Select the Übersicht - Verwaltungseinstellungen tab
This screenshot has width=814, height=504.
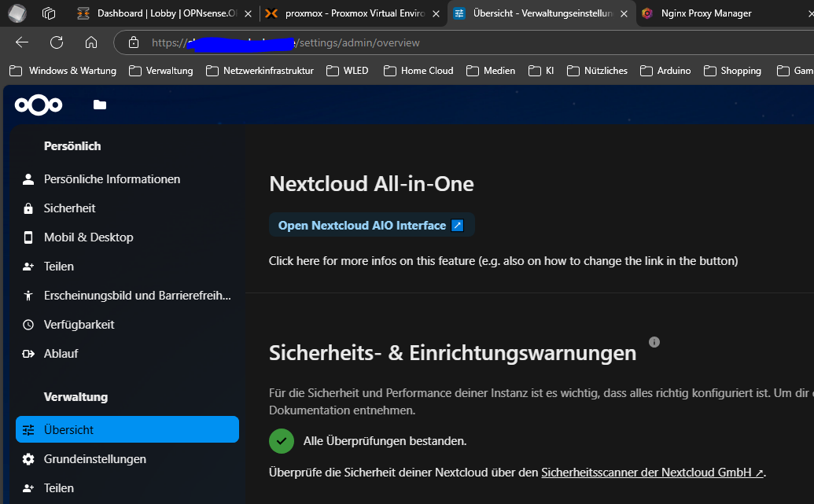540,13
